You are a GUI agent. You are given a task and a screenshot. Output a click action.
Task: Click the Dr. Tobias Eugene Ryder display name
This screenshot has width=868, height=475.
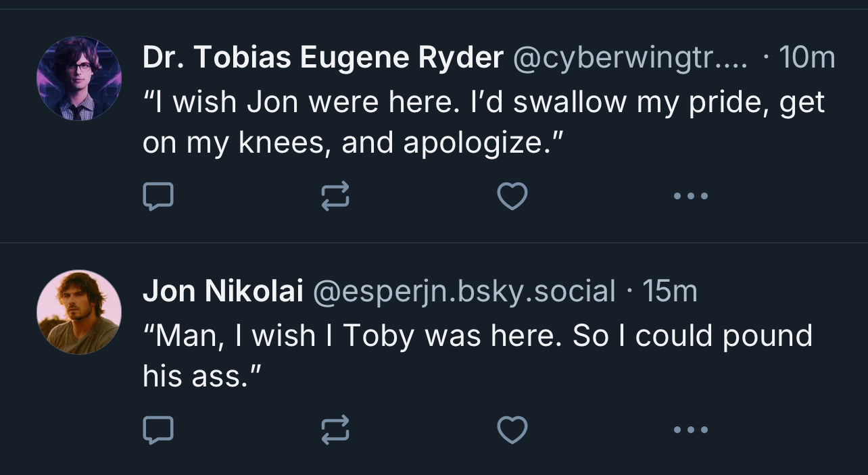(322, 59)
